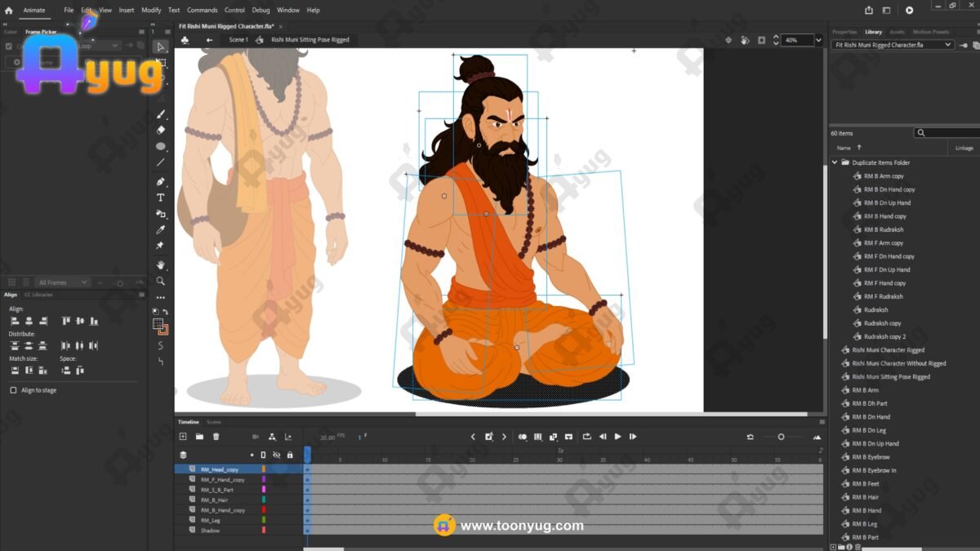Play the timeline animation

pyautogui.click(x=617, y=437)
